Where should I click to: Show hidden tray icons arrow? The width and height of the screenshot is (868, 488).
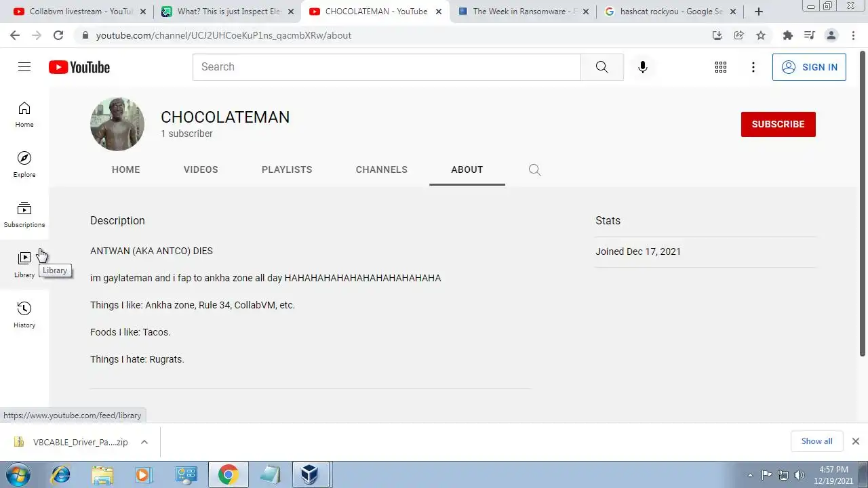click(x=750, y=475)
